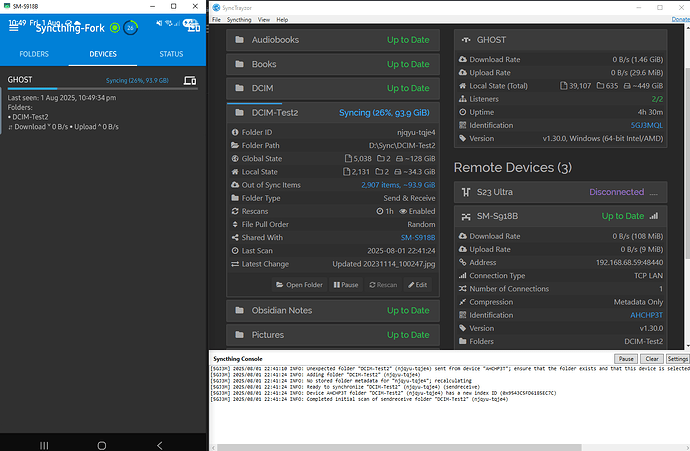Expand the S23 Ultra remote device
690x451 pixels.
pyautogui.click(x=560, y=192)
